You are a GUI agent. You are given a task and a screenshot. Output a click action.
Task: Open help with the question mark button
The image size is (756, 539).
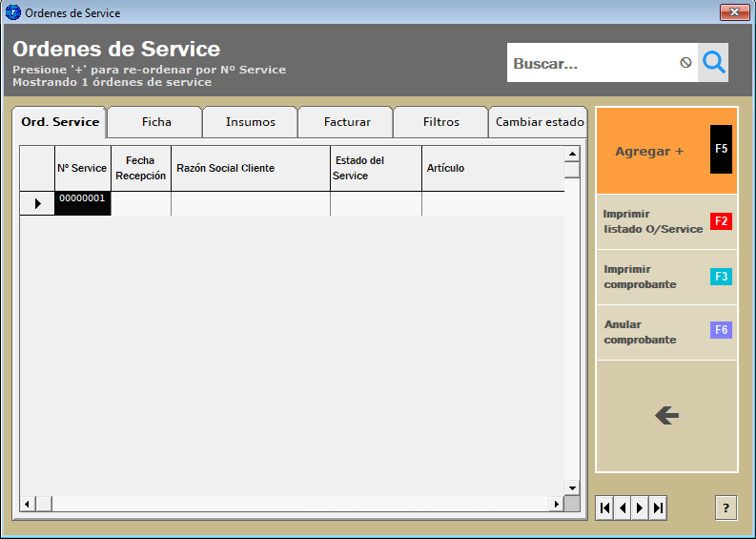pyautogui.click(x=725, y=508)
